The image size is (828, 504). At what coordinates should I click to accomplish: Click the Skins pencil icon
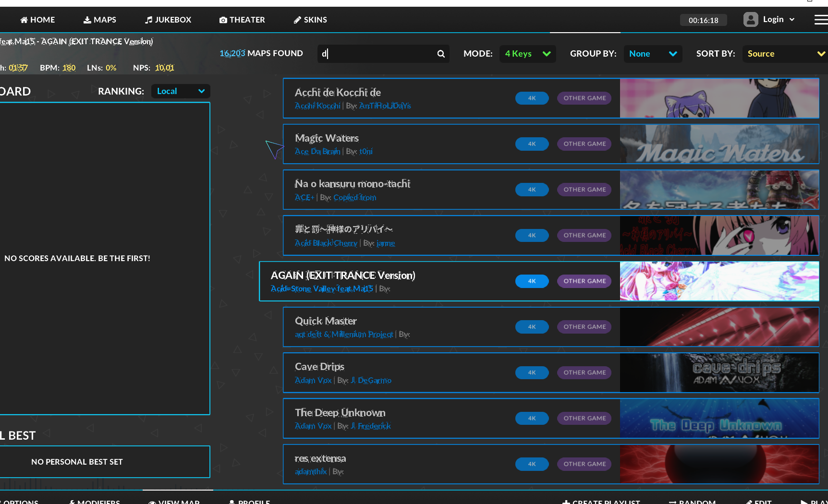point(297,20)
